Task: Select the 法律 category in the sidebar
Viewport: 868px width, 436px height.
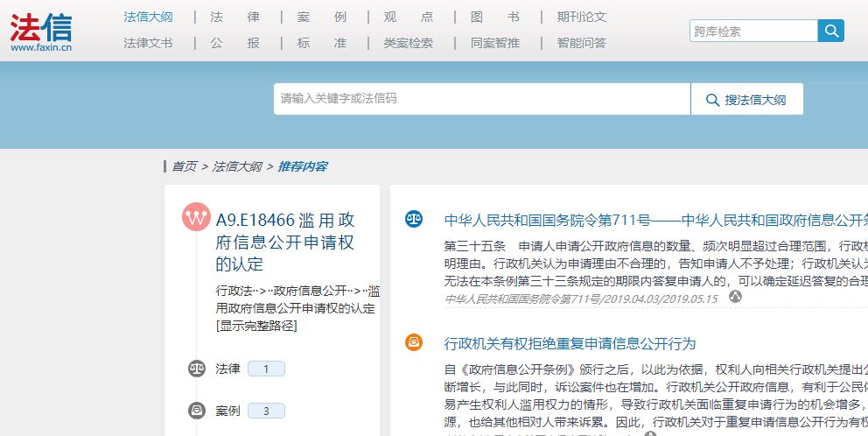Action: [227, 369]
